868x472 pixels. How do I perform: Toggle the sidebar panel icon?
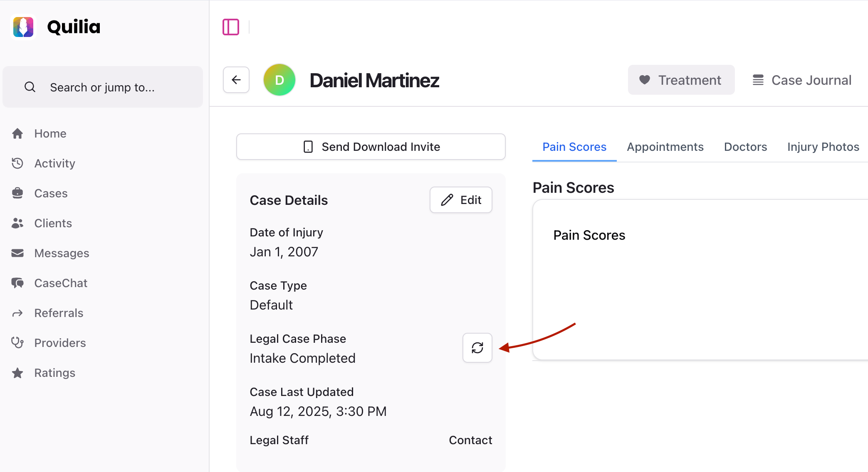tap(231, 27)
